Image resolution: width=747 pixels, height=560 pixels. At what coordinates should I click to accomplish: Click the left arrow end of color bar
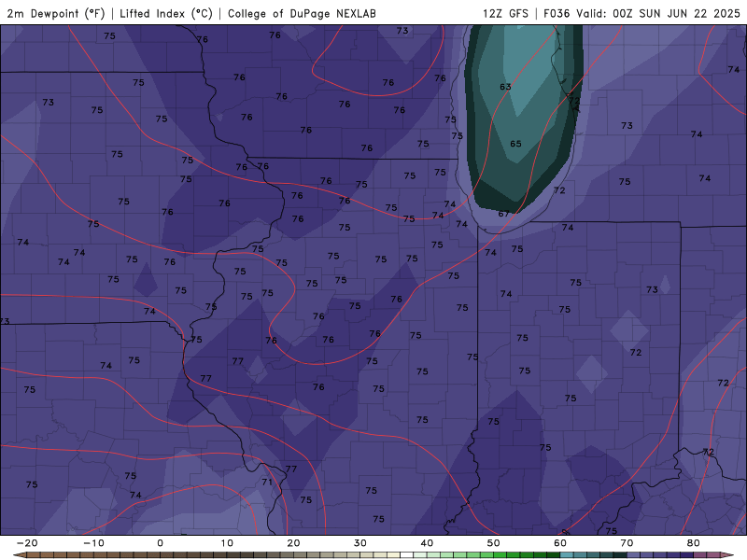coord(19,555)
